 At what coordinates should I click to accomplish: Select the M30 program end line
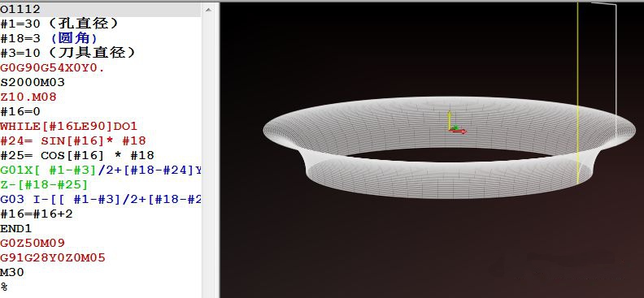point(12,272)
